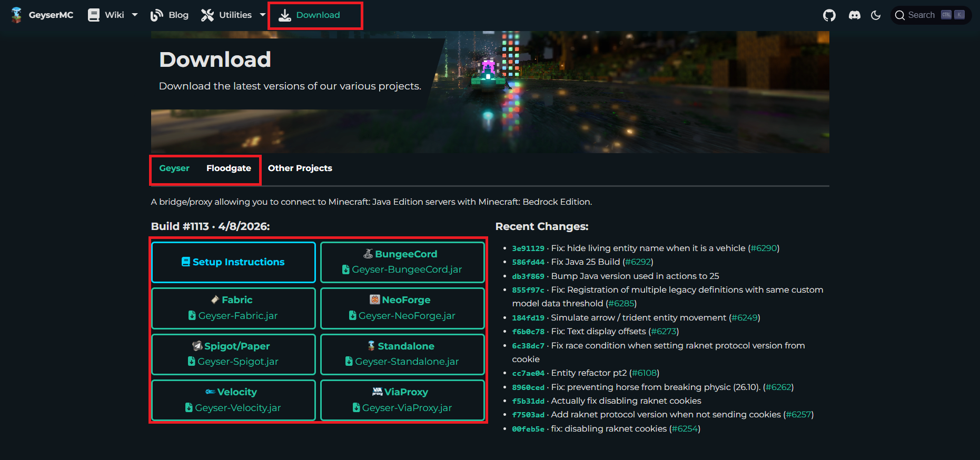This screenshot has height=460, width=980.
Task: Open the GitHub repository icon
Action: 829,15
